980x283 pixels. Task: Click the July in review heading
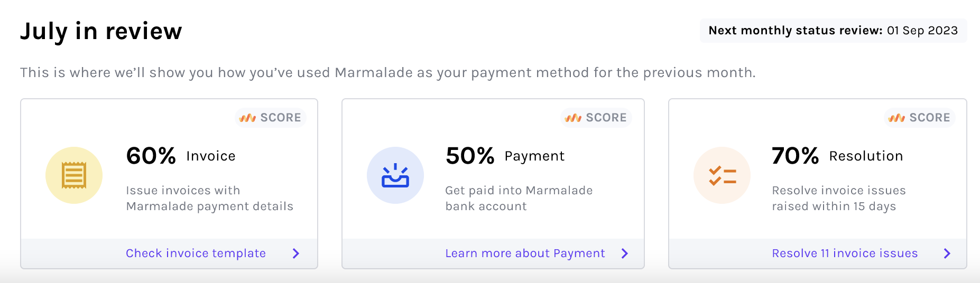click(x=101, y=31)
